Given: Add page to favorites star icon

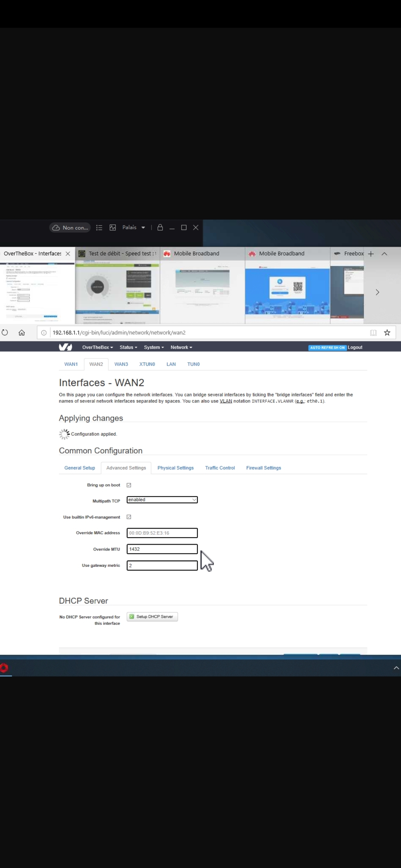Looking at the screenshot, I should pos(387,333).
